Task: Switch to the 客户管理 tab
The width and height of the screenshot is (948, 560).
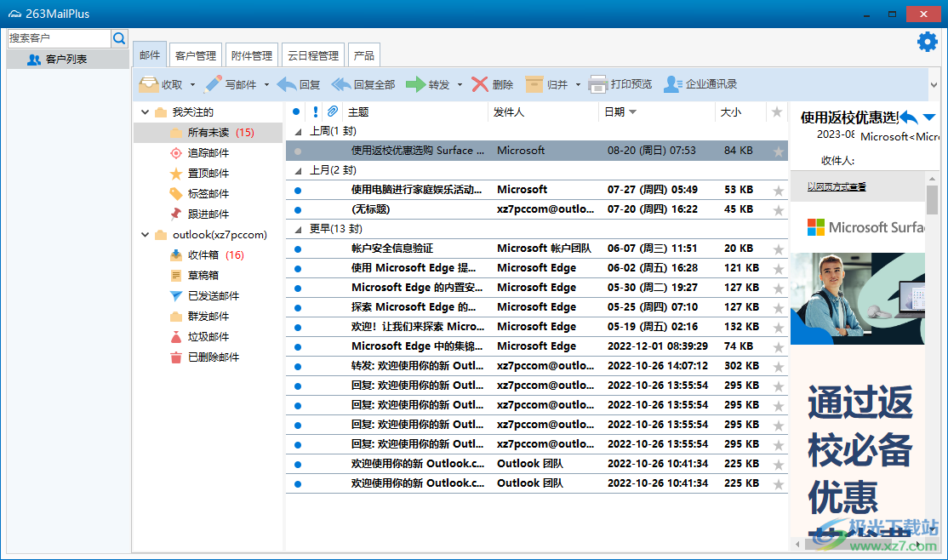Action: [195, 55]
